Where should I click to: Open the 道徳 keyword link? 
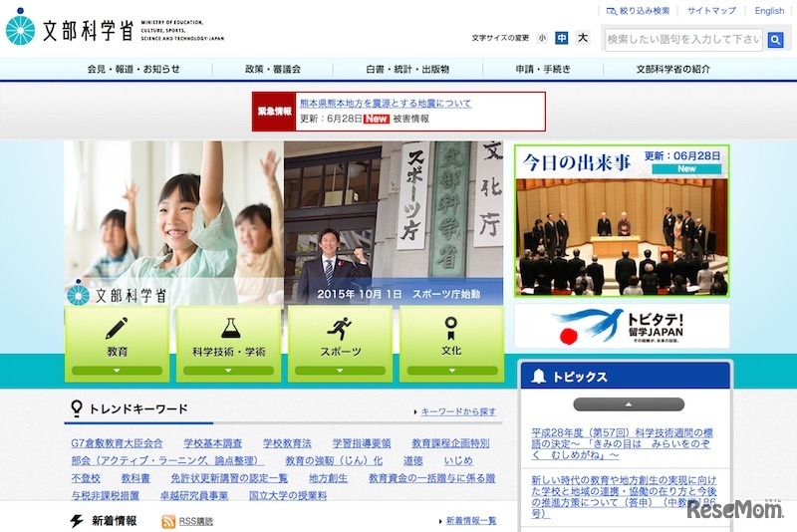(413, 460)
